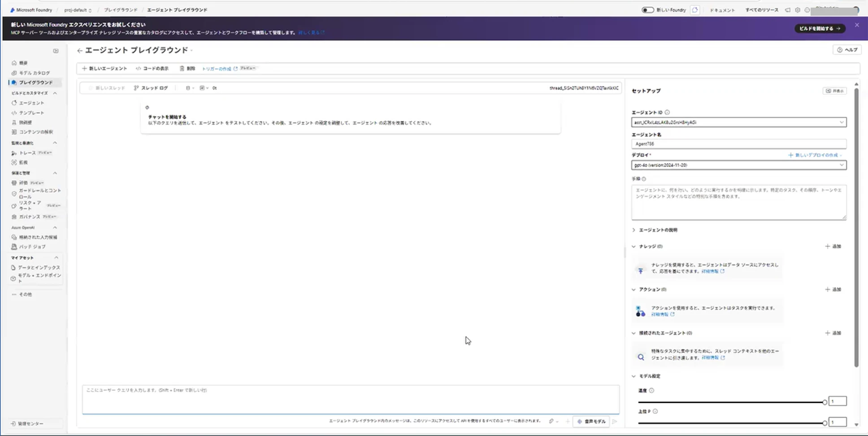Collapse the 保護と管理 sidebar section
Viewport: 868px width, 436px height.
(x=55, y=173)
